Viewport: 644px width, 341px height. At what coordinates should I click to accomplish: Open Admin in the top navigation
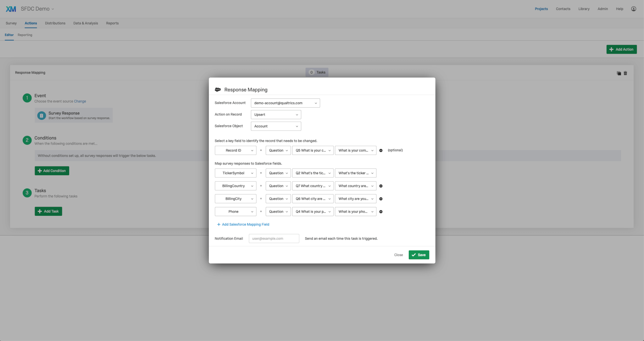pyautogui.click(x=602, y=9)
